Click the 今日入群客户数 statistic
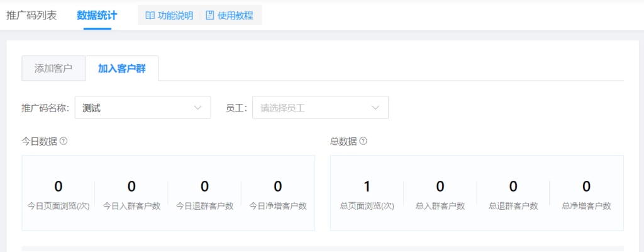The image size is (644, 252). point(131,194)
